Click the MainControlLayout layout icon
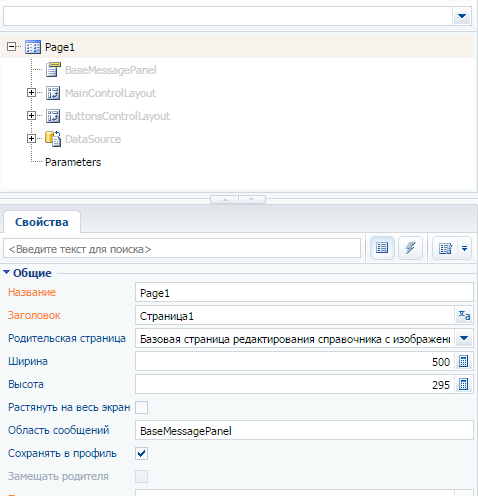478x496 pixels. tap(53, 93)
